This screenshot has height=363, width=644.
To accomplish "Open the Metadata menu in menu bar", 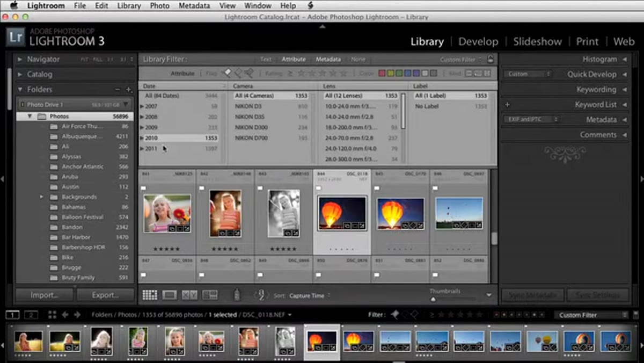I will click(x=195, y=6).
